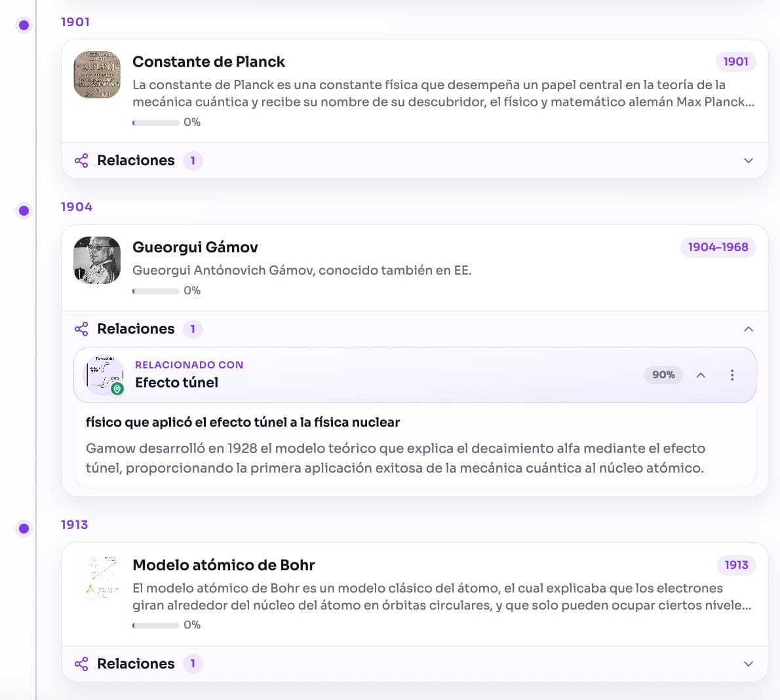Open the Modelo atómico de Bohr title
The image size is (780, 700).
tap(224, 565)
